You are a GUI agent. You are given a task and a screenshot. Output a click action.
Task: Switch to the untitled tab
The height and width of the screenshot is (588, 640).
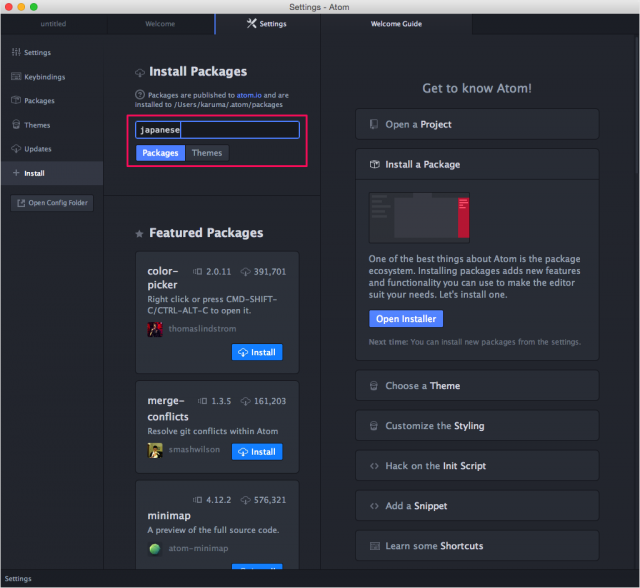(53, 24)
